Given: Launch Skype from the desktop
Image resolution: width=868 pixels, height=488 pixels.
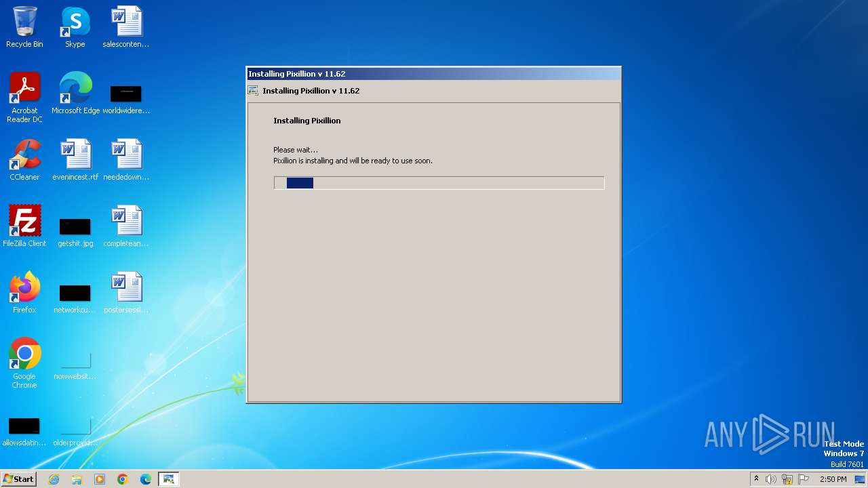Looking at the screenshot, I should (x=75, y=28).
